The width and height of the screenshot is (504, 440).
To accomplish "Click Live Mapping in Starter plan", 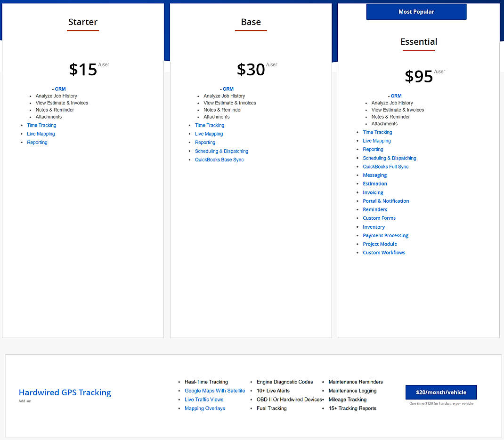I will [x=41, y=134].
